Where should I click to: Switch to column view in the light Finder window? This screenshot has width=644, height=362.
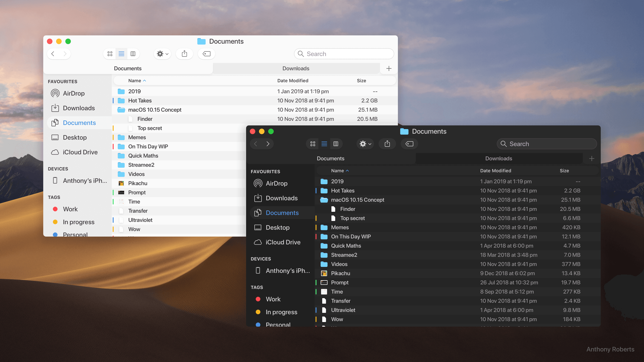point(133,54)
